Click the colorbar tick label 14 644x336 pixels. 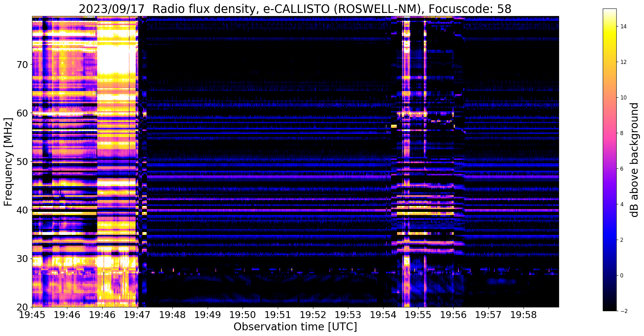click(623, 26)
